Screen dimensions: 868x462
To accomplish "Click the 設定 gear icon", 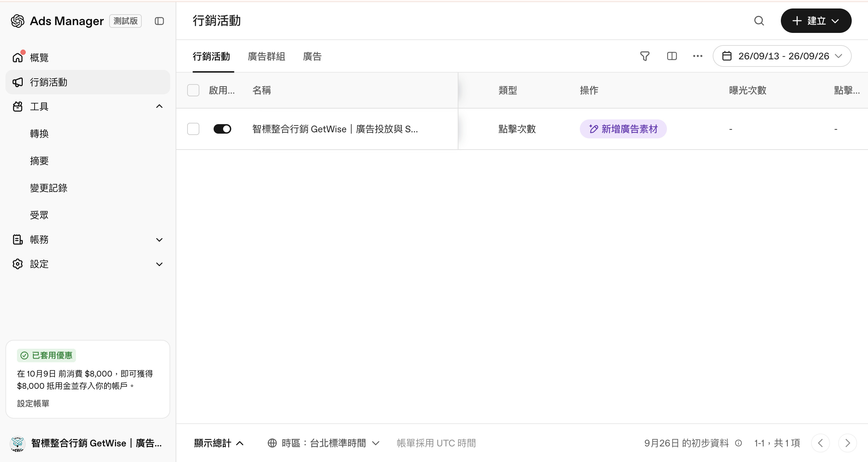I will 18,264.
